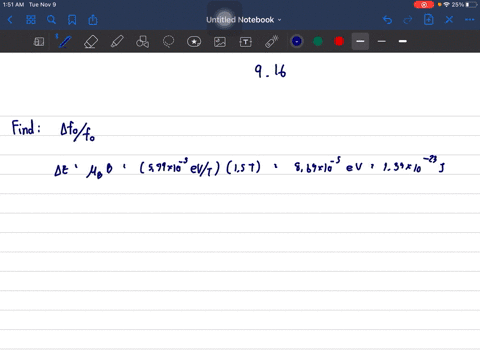Viewport: 480px width, 360px height.
Task: Choose the dark blue pen color
Action: pos(297,41)
